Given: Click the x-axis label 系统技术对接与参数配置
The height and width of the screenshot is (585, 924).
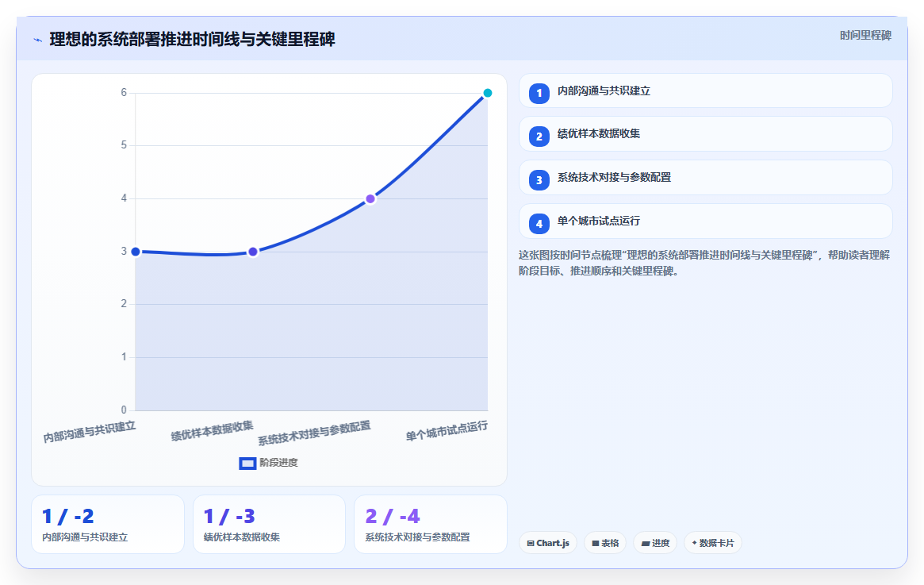Looking at the screenshot, I should [314, 433].
